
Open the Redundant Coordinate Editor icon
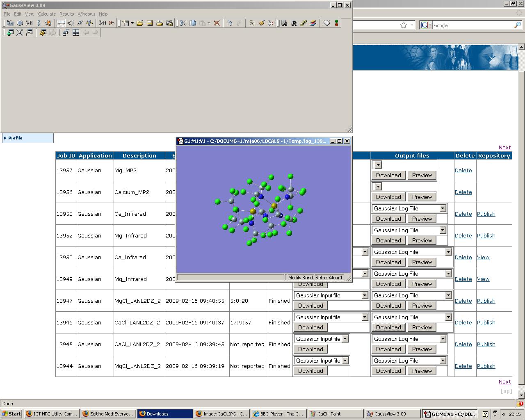(x=294, y=23)
